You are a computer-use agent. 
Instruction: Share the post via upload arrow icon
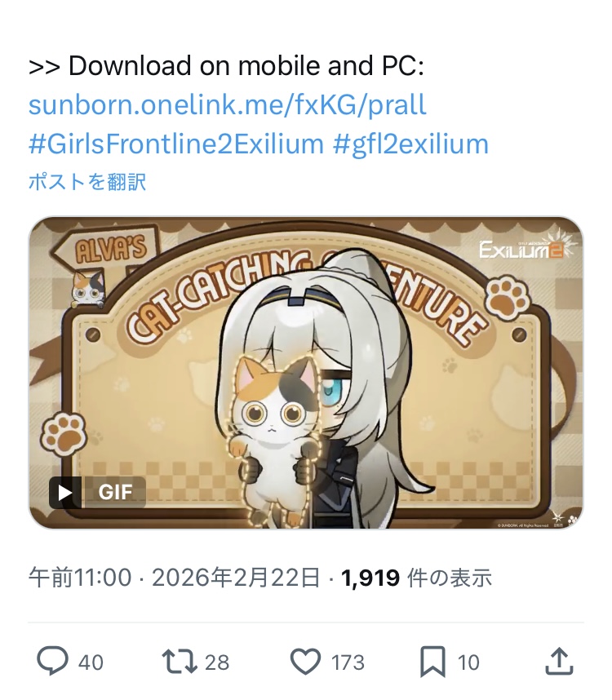pos(559,661)
